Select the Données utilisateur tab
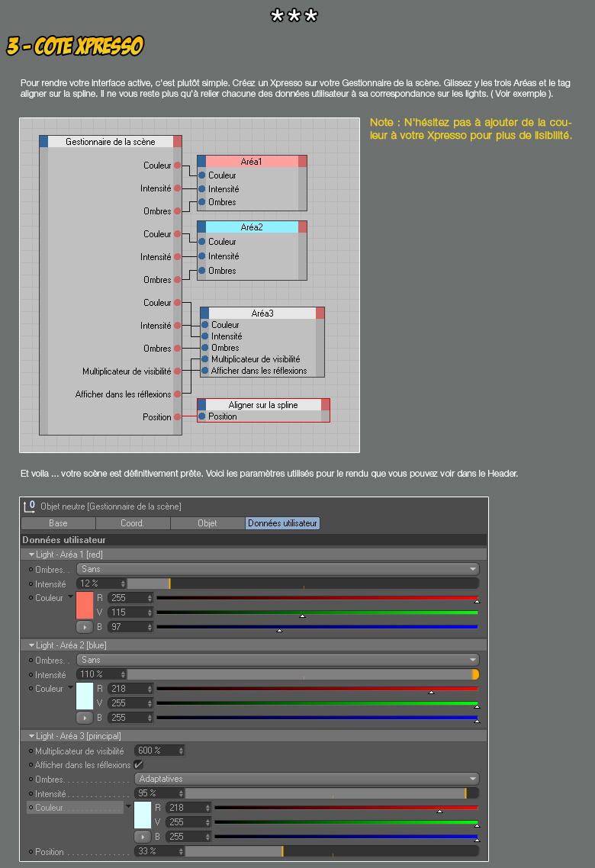 (x=282, y=523)
